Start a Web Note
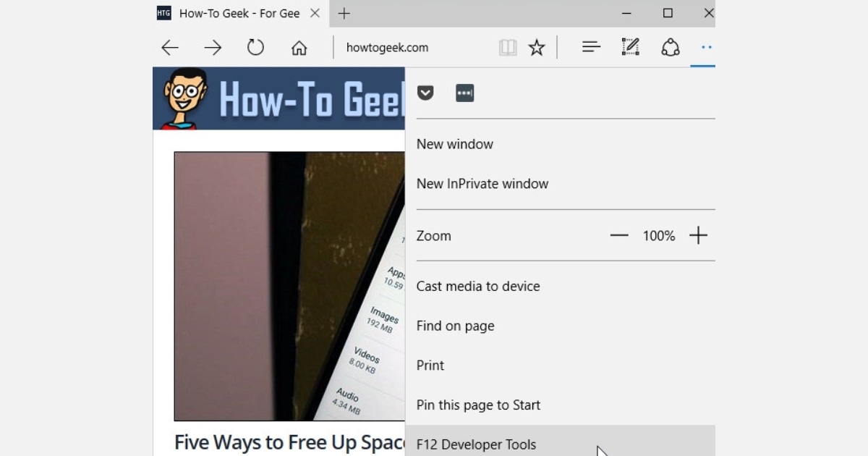 (630, 46)
